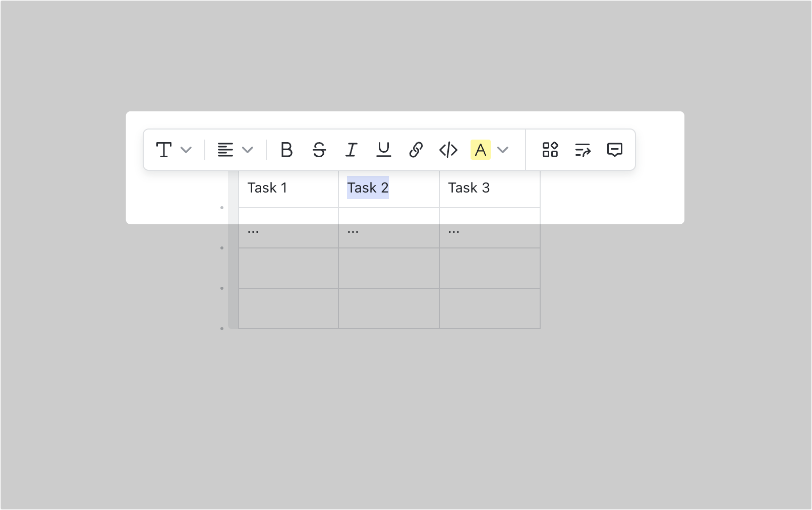
Task: Add a comment to the selection
Action: click(x=615, y=149)
